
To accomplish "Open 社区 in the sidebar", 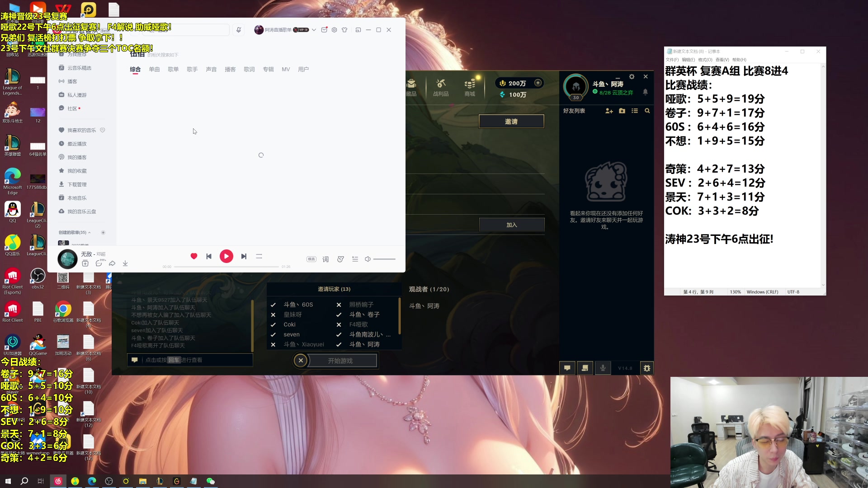I will coord(72,108).
